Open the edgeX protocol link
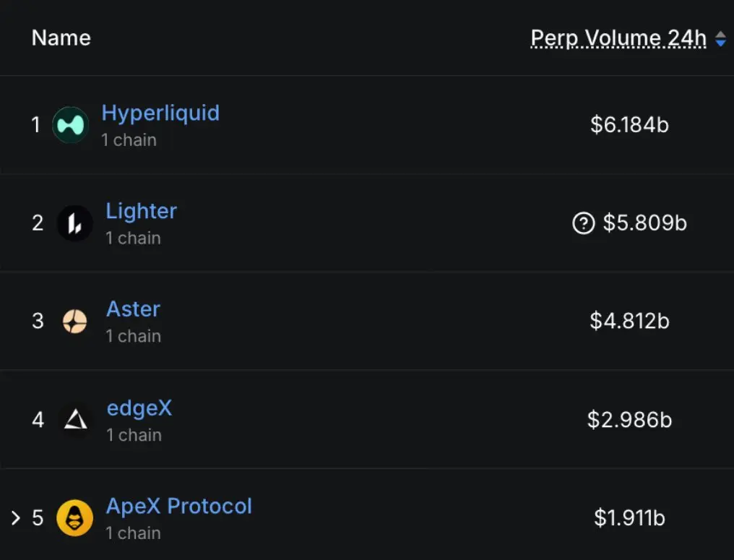 click(x=139, y=408)
